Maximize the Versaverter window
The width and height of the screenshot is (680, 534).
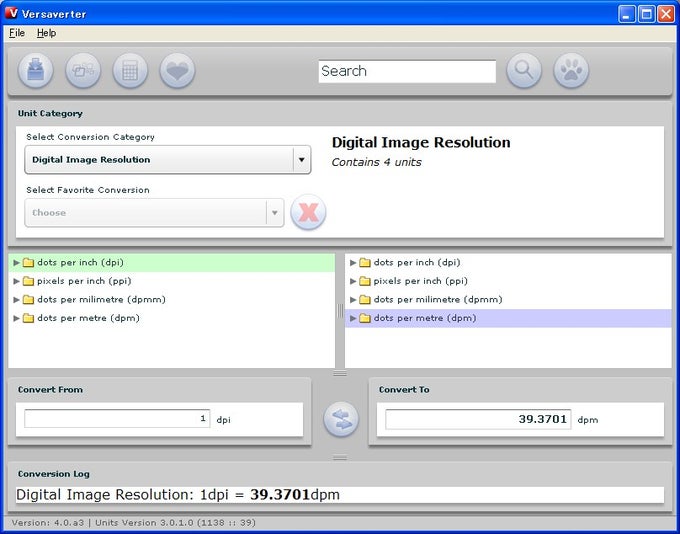[x=646, y=14]
